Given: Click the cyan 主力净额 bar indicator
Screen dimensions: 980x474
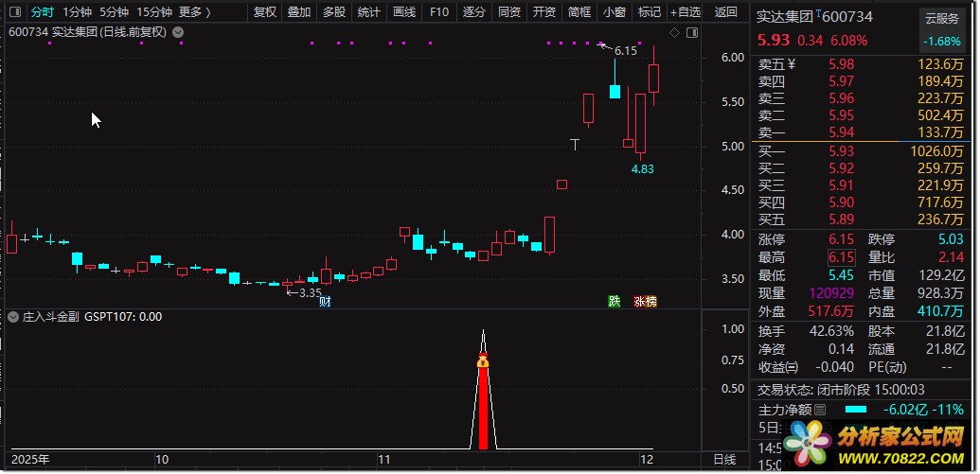Looking at the screenshot, I should pos(856,410).
